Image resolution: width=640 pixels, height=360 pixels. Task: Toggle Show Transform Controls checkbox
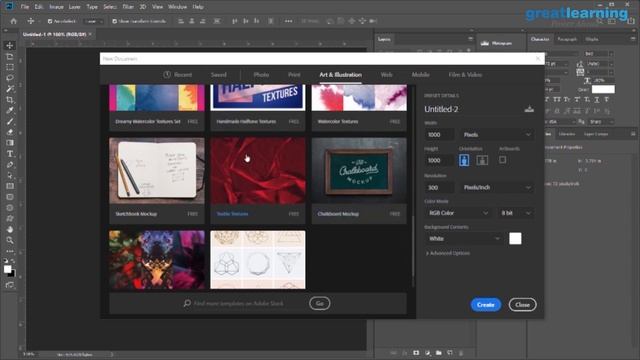[114, 21]
